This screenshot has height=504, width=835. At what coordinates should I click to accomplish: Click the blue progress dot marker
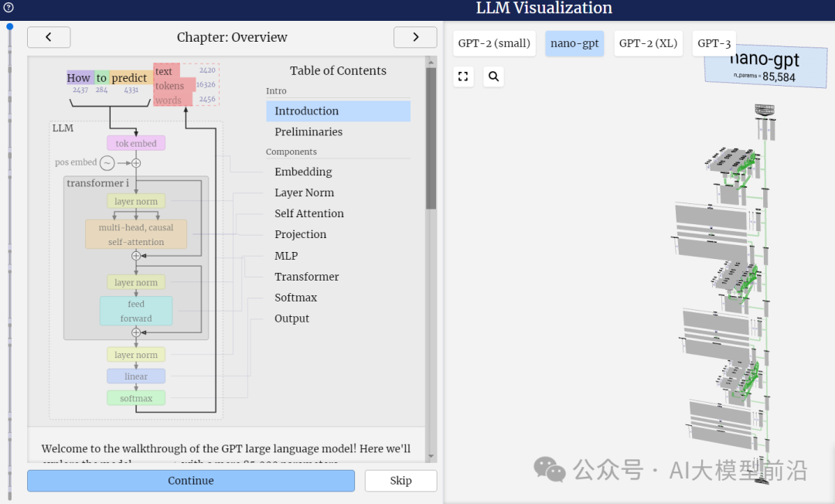[x=9, y=26]
